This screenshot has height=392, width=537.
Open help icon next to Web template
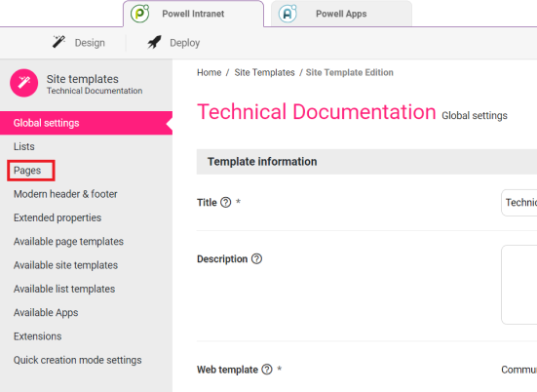[267, 370]
